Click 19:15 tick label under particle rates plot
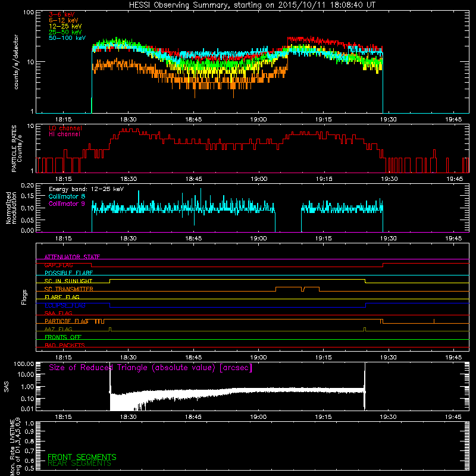 [x=324, y=179]
